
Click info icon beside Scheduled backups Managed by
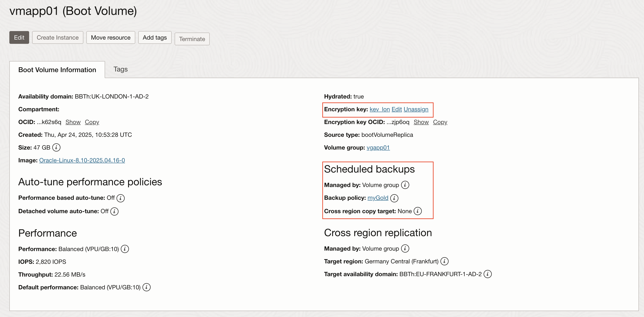pyautogui.click(x=405, y=185)
